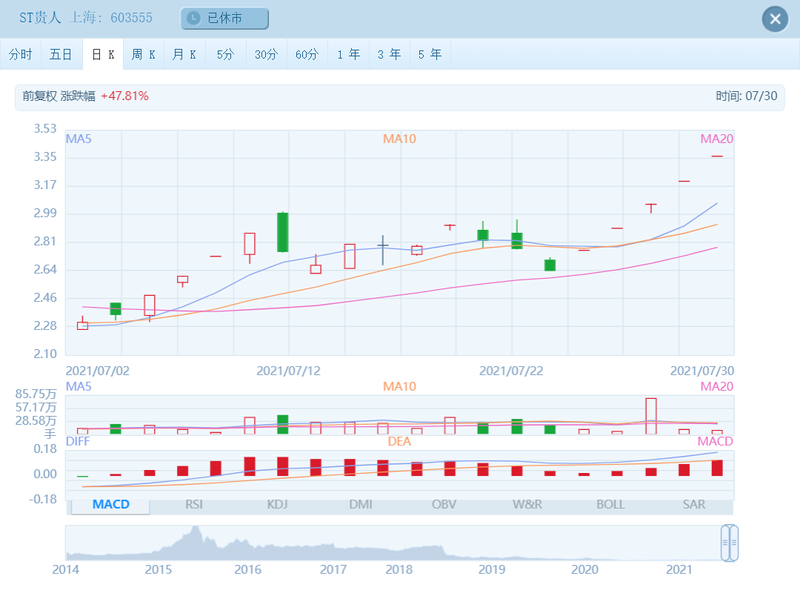Click the 2021 year label on the timeline
The width and height of the screenshot is (800, 599).
point(679,569)
